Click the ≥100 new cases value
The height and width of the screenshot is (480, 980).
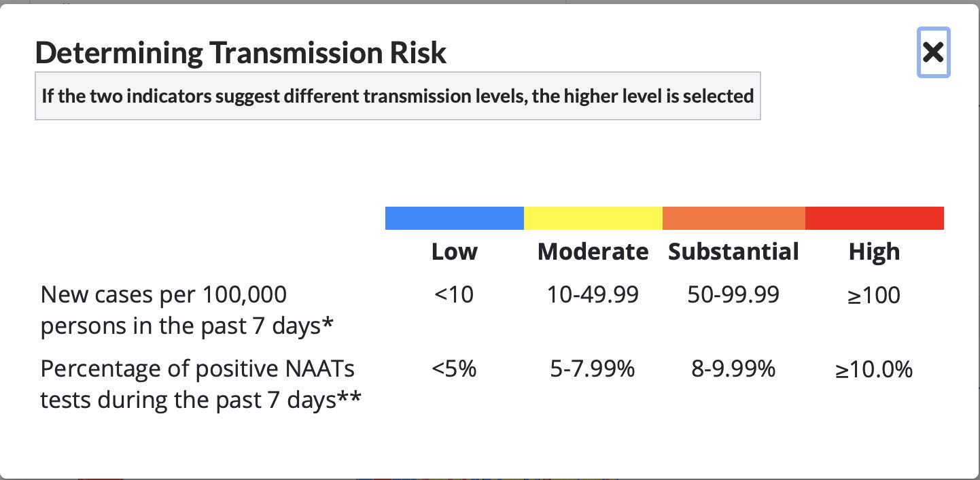point(874,296)
